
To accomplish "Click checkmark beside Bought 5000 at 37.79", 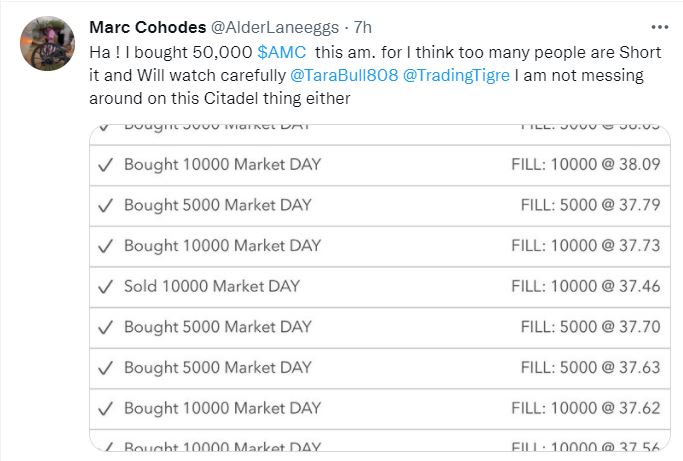I will 106,205.
